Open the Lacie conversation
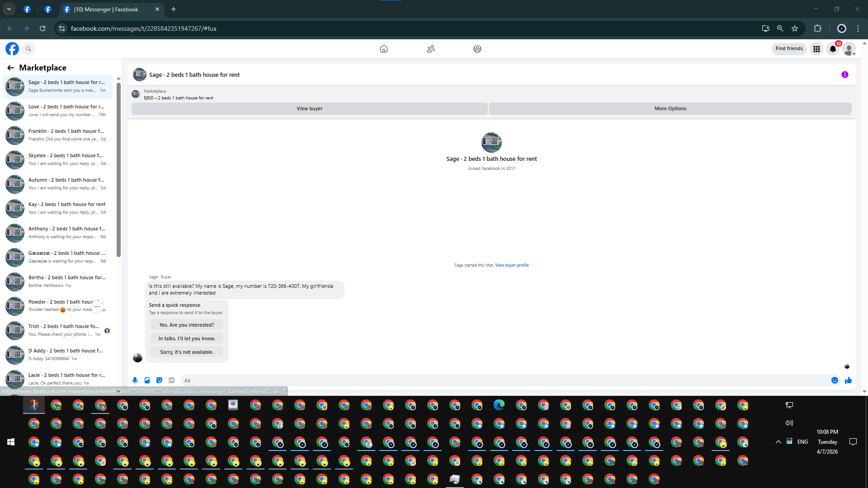Viewport: 868px width, 488px height. [x=57, y=379]
